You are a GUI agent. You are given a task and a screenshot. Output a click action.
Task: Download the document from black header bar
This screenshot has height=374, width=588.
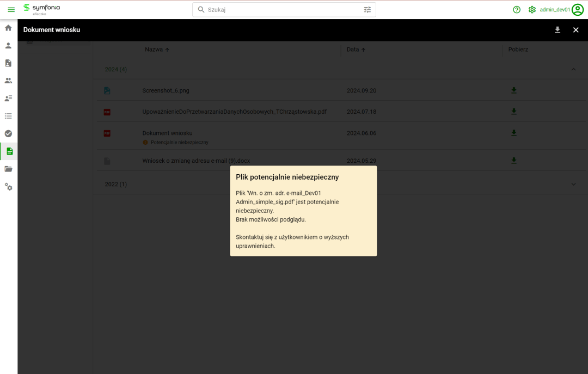click(x=557, y=30)
